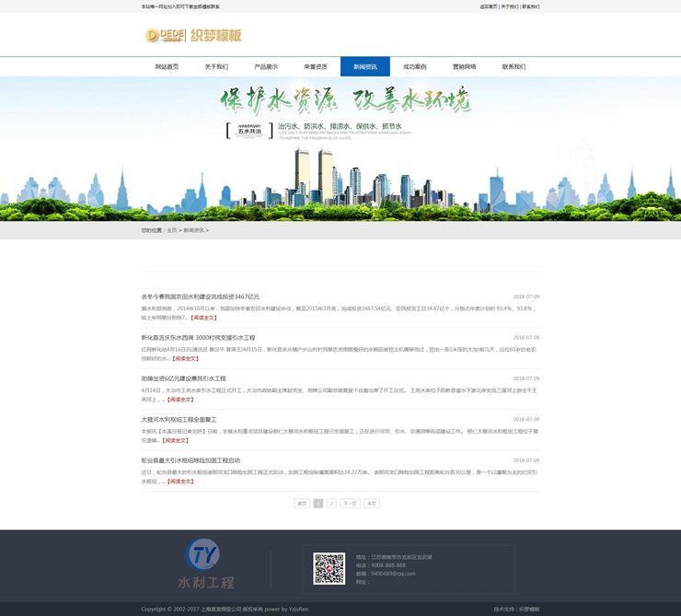The image size is (681, 616).
Task: Click 主页 in the breadcrumb trail
Action: point(171,230)
